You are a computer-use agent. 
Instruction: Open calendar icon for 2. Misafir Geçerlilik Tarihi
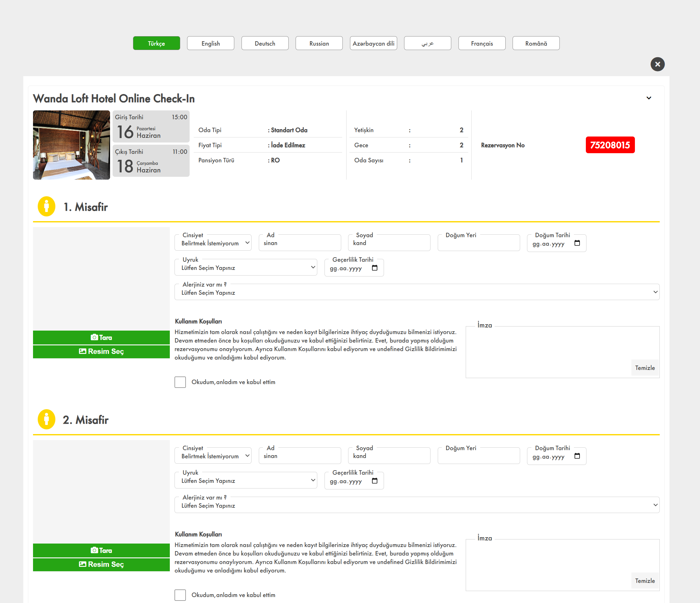(x=374, y=481)
